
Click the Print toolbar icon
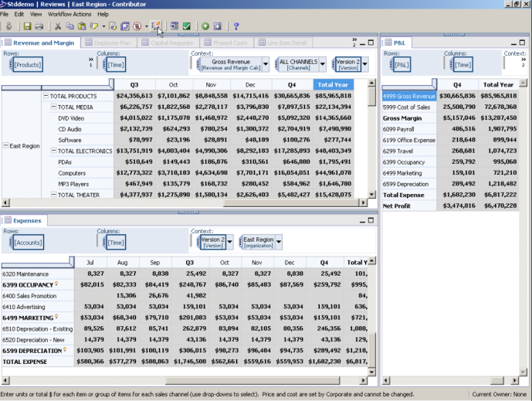[39, 26]
